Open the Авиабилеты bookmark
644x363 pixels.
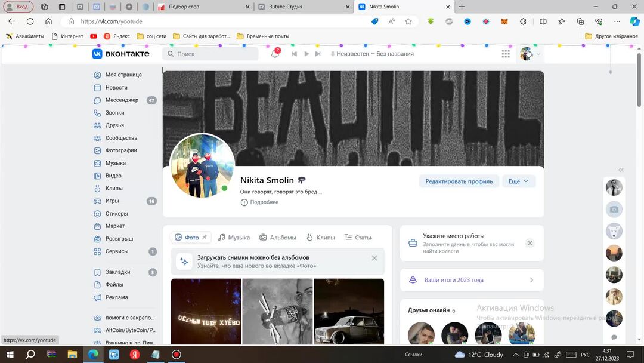(x=25, y=36)
